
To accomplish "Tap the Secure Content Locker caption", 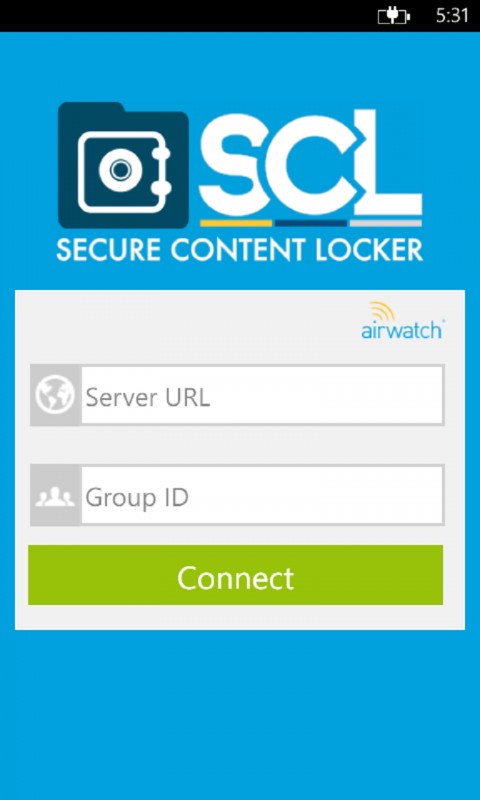I will pos(239,250).
